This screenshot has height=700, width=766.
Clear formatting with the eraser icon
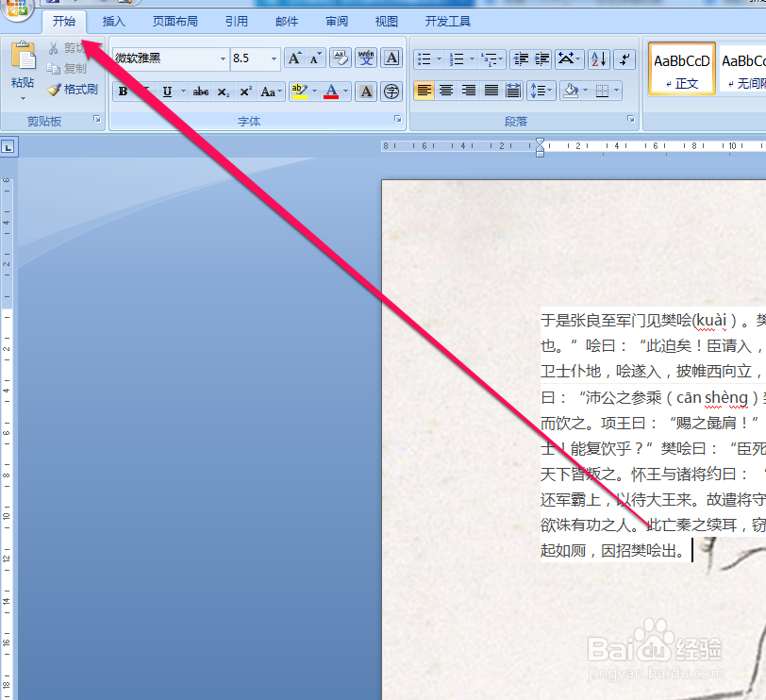340,60
